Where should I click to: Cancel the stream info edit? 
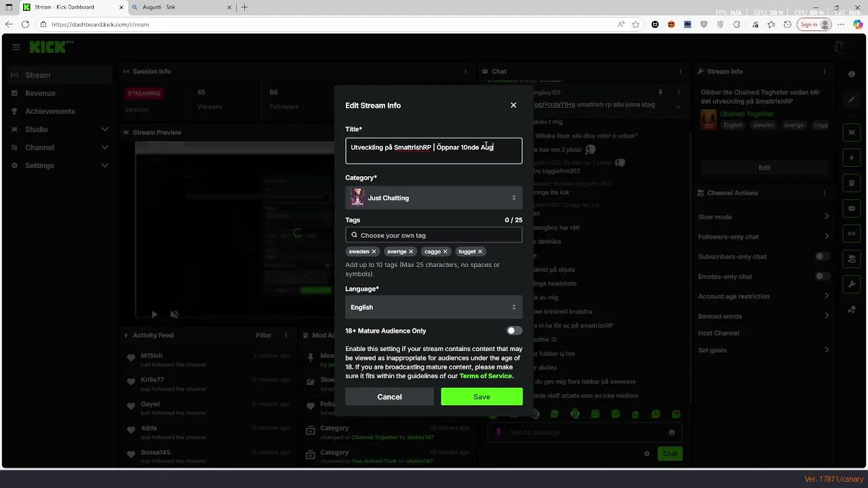pos(389,396)
